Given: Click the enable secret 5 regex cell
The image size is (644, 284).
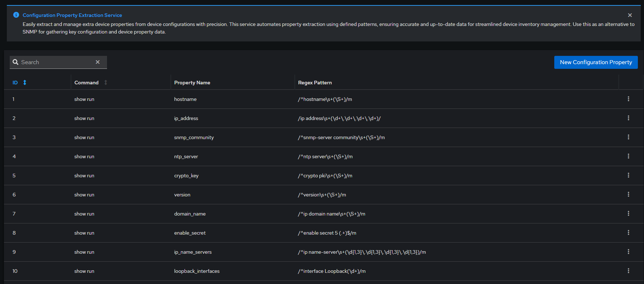Looking at the screenshot, I should (x=327, y=233).
